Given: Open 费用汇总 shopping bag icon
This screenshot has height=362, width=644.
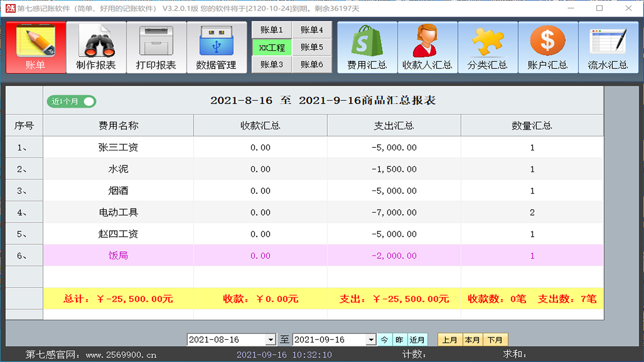Looking at the screenshot, I should click(x=367, y=47).
